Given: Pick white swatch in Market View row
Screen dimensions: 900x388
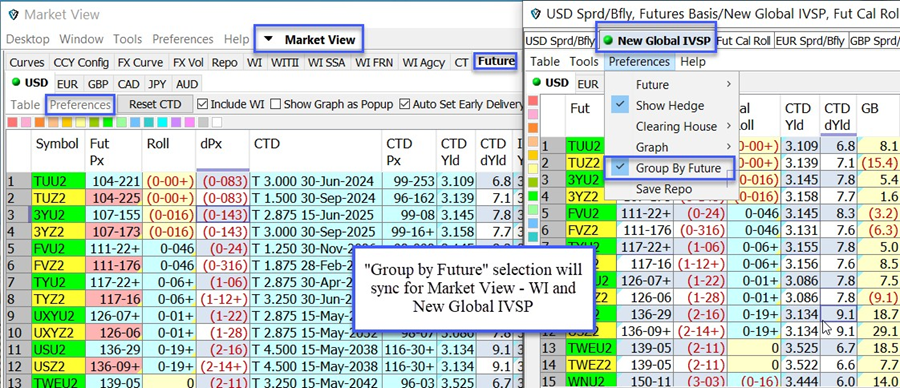Looking at the screenshot, I should (217, 122).
